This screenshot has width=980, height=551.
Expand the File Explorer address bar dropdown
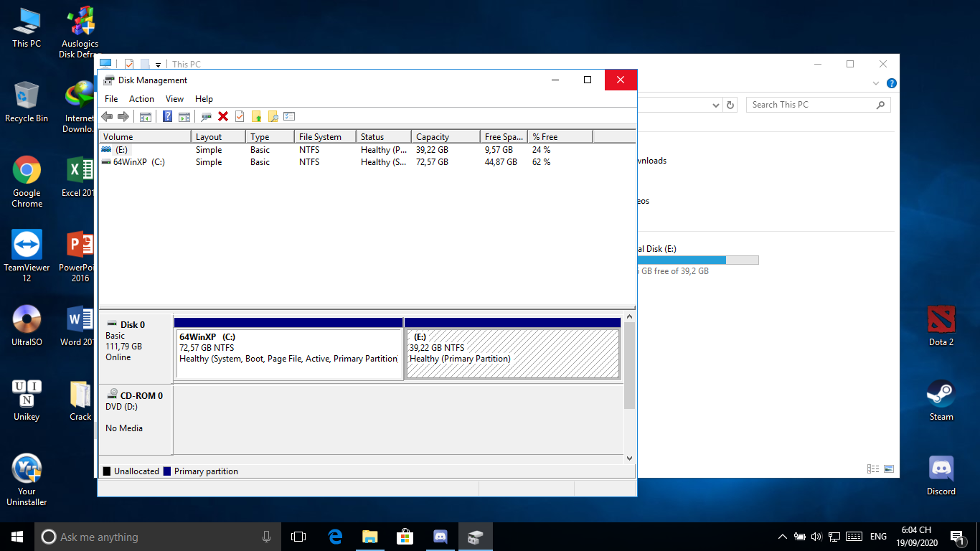(716, 105)
